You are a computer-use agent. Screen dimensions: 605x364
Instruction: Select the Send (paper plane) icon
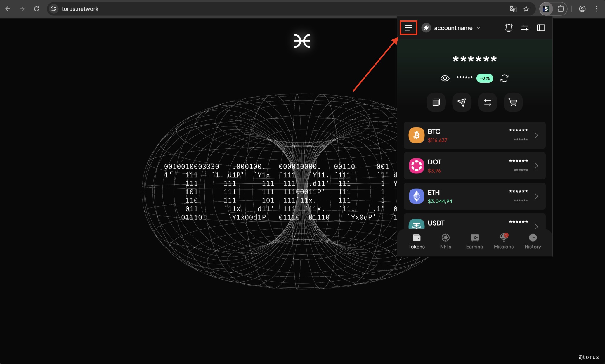(x=462, y=102)
